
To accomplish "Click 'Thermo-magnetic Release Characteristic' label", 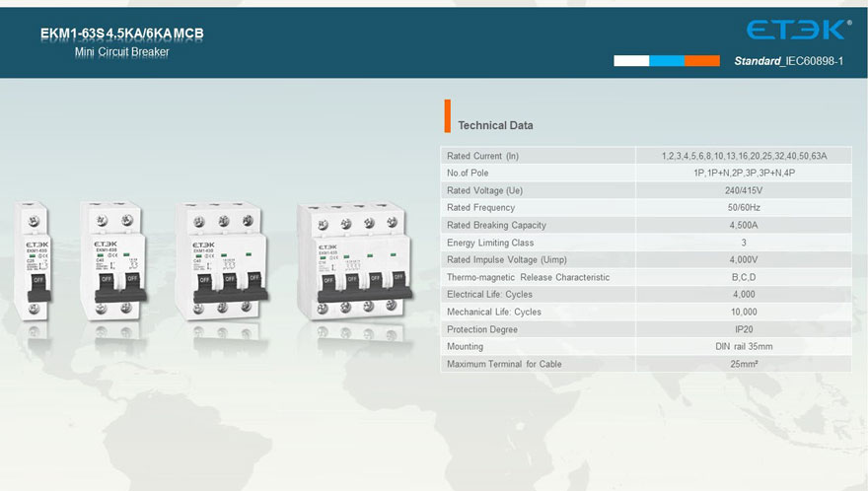I will click(528, 277).
